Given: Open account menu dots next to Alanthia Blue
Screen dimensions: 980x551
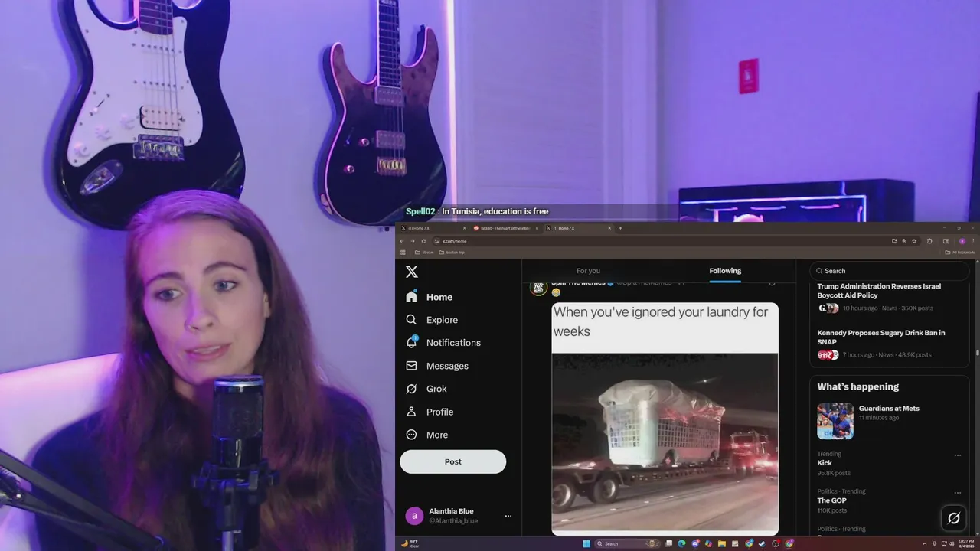Looking at the screenshot, I should pos(508,516).
